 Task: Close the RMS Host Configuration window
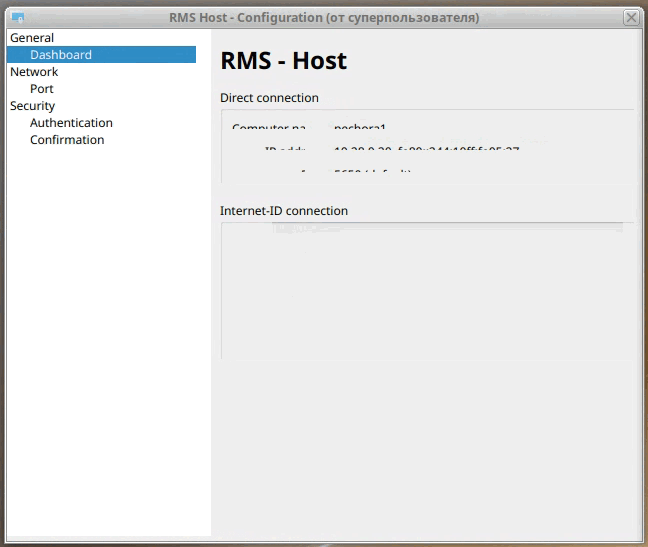631,18
